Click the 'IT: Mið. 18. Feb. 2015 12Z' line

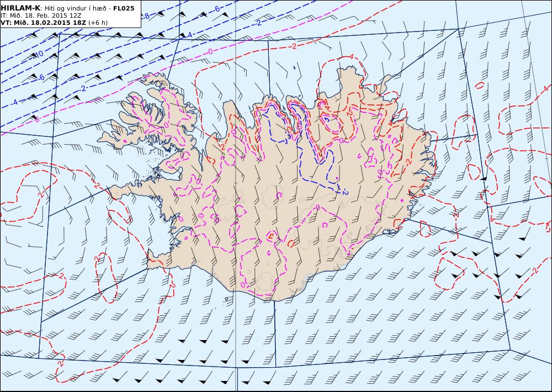(x=41, y=15)
